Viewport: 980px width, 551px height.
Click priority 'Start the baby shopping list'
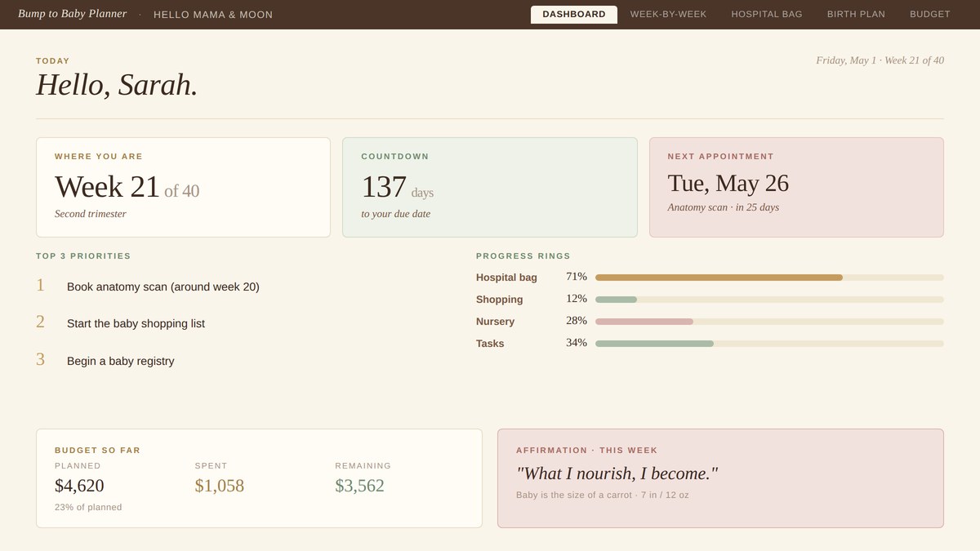point(136,323)
